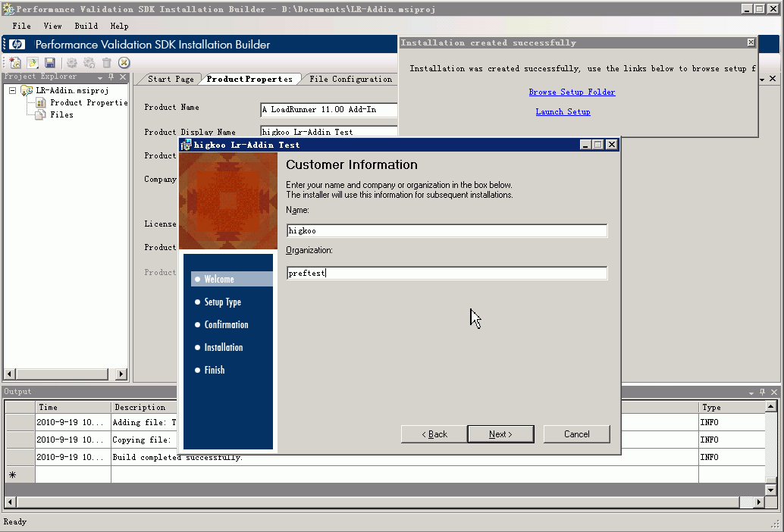784x532 pixels.
Task: Open an existing project with folder icon
Action: [x=33, y=62]
